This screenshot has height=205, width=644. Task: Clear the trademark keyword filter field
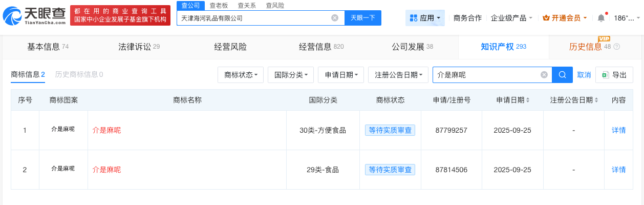pyautogui.click(x=544, y=75)
